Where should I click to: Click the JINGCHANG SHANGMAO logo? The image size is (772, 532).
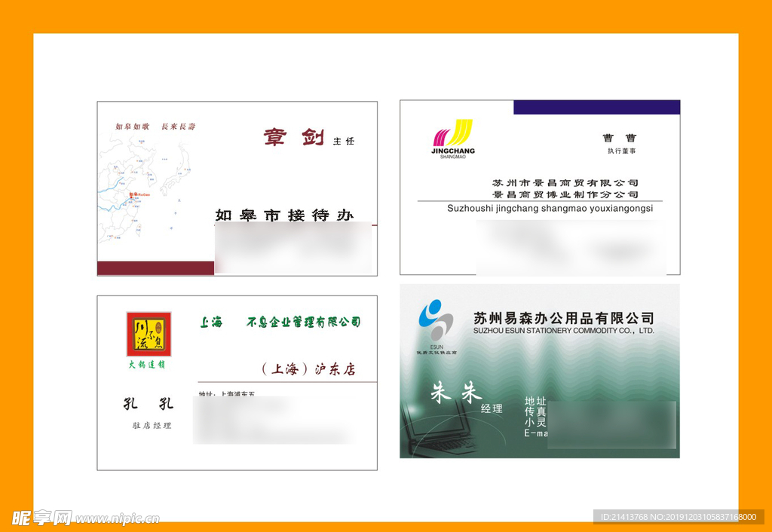coord(453,139)
